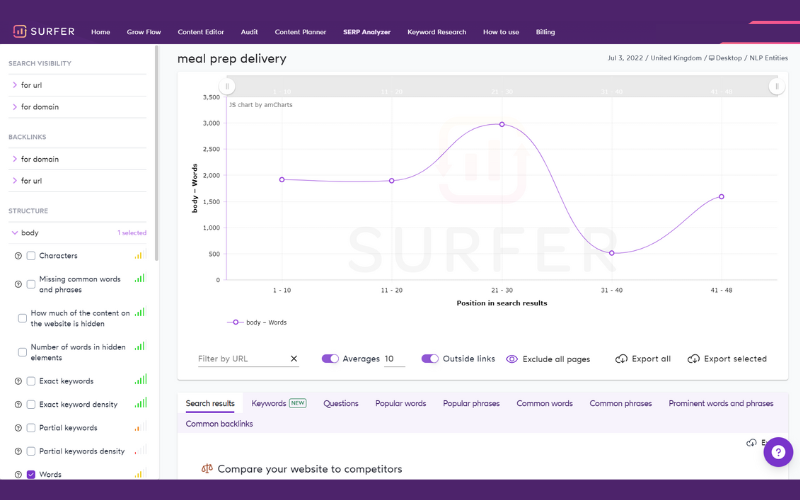This screenshot has height=500, width=800.
Task: Switch to the Questions tab
Action: (341, 403)
